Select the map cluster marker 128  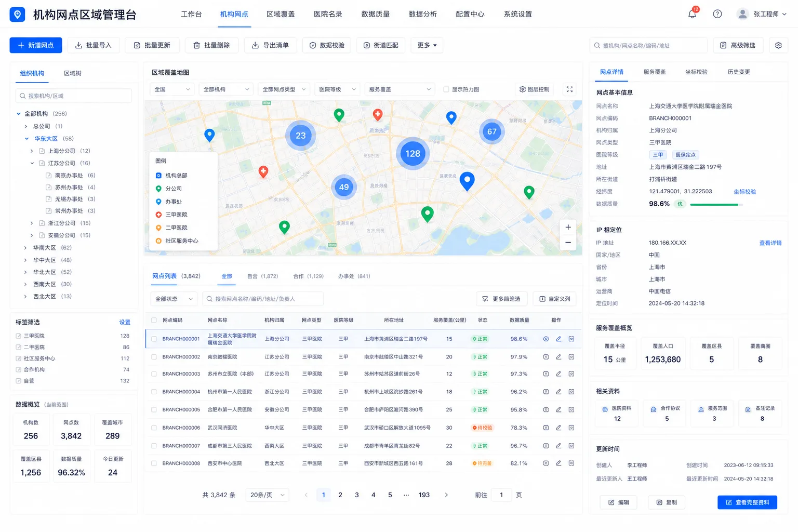413,154
